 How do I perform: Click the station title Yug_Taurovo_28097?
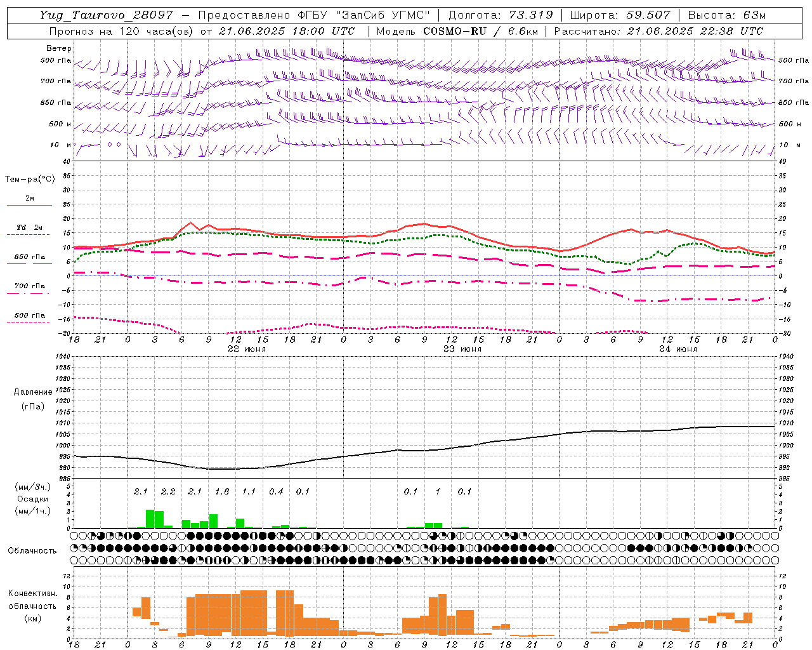106,15
